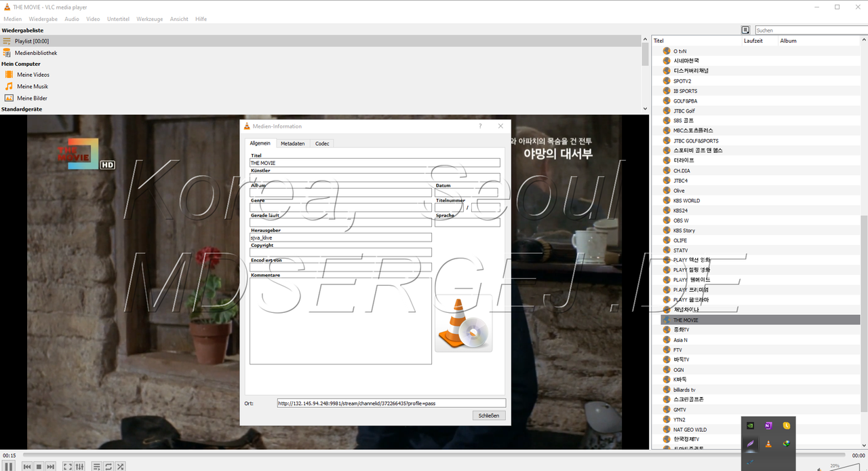
Task: Click the purple feather tray icon
Action: coord(750,444)
